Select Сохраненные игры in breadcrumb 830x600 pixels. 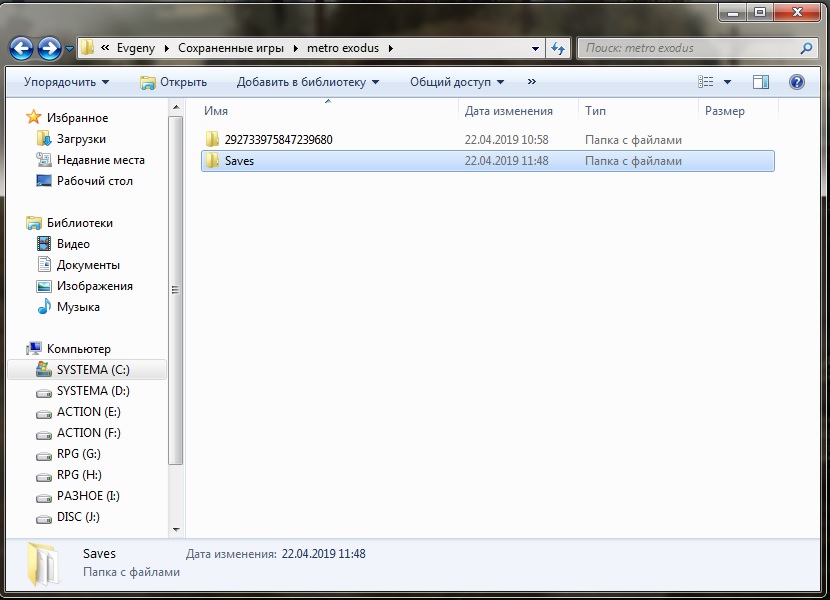click(x=231, y=48)
